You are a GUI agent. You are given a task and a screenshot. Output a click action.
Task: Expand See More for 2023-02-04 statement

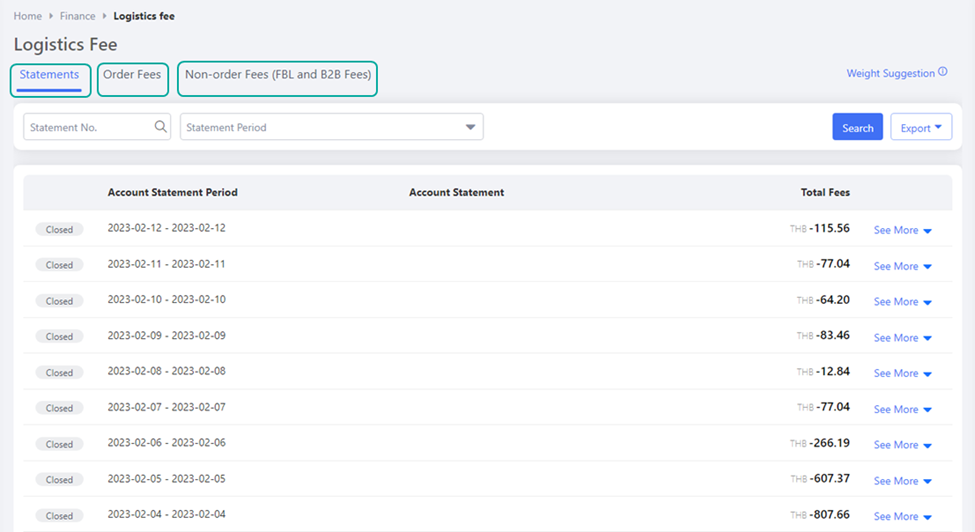tap(902, 516)
